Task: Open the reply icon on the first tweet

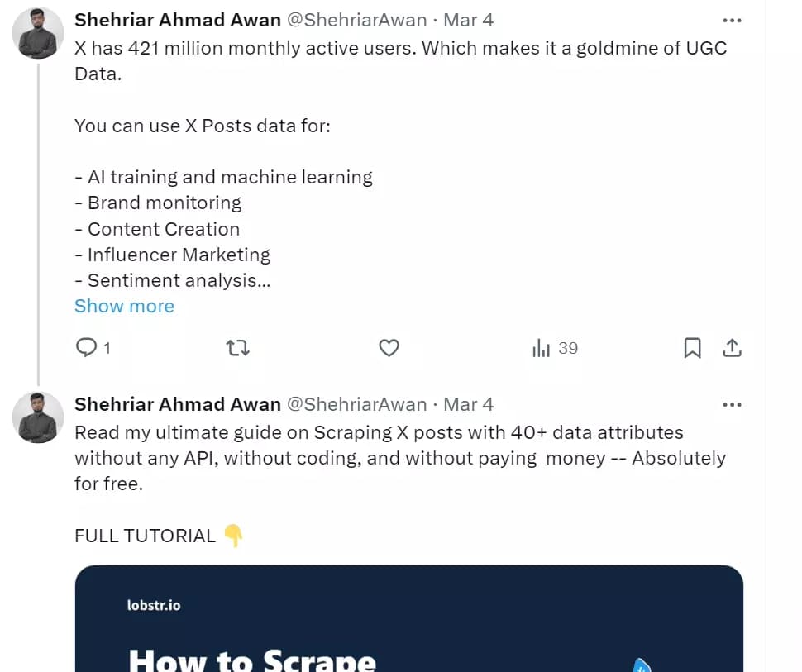Action: coord(85,348)
